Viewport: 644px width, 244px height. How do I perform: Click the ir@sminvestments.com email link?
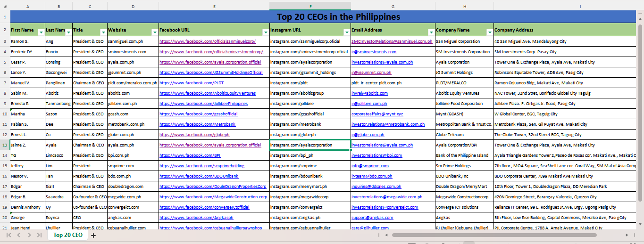point(374,52)
